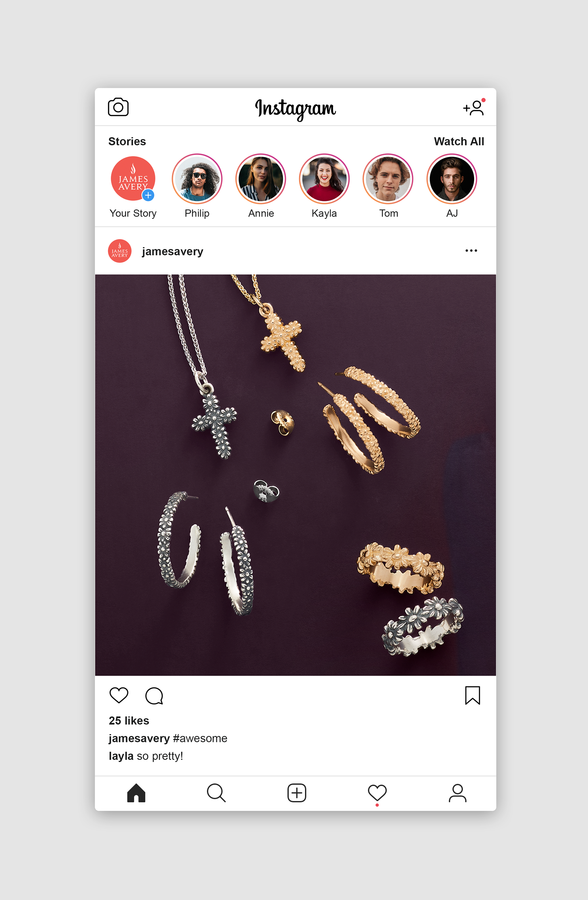Create a new post with plus icon
Viewport: 588px width, 900px height.
click(297, 793)
